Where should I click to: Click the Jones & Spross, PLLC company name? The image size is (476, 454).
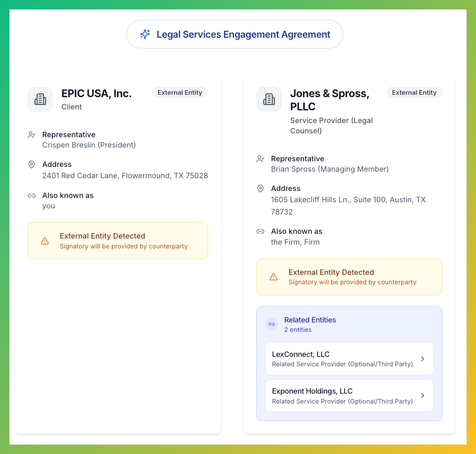tap(329, 100)
